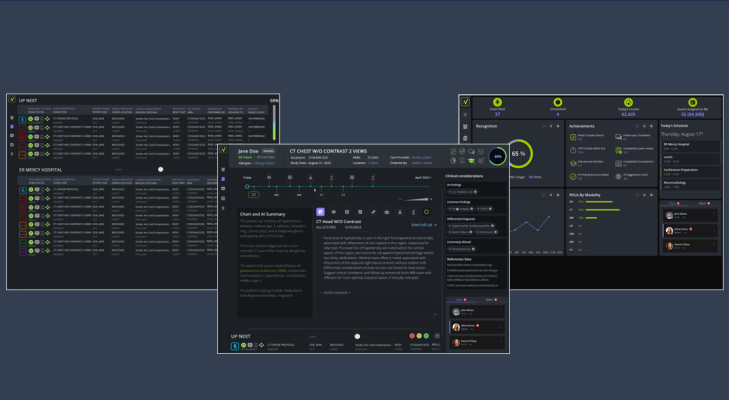Expand the Action required section
Screen dimensions: 729x400
(x=337, y=293)
